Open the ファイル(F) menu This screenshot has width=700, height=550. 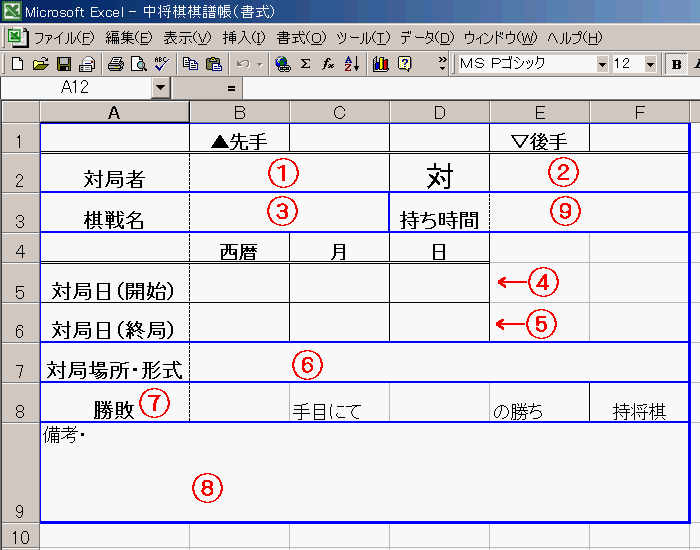[64, 38]
